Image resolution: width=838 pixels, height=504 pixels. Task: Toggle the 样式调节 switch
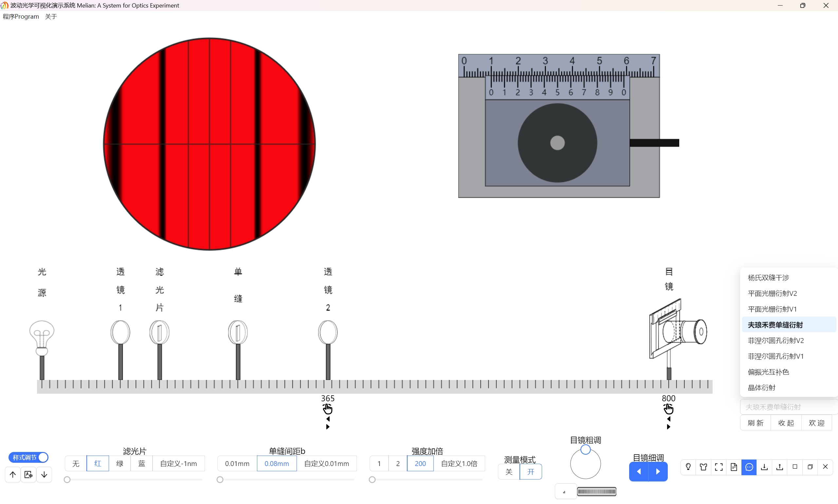tap(28, 457)
